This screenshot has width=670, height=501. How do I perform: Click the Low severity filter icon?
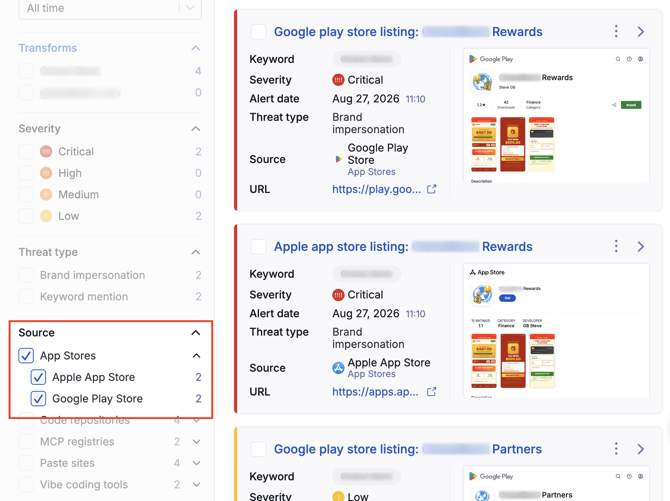pyautogui.click(x=46, y=216)
